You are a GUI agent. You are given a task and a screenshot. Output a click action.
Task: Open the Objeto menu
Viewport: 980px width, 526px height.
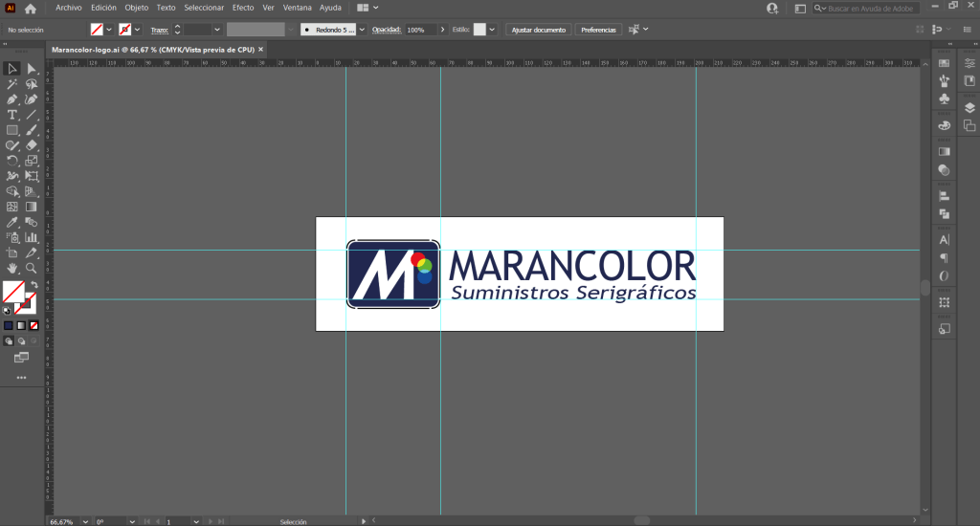(x=137, y=8)
